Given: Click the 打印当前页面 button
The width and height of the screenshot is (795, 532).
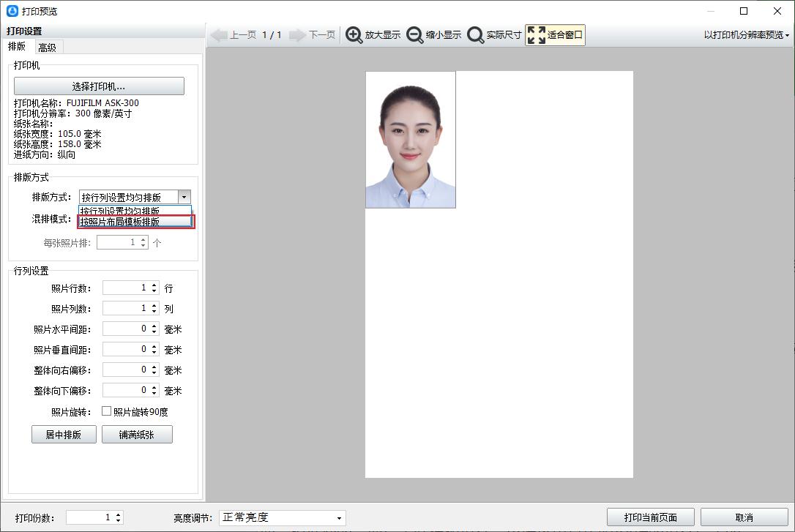Looking at the screenshot, I should (x=651, y=517).
